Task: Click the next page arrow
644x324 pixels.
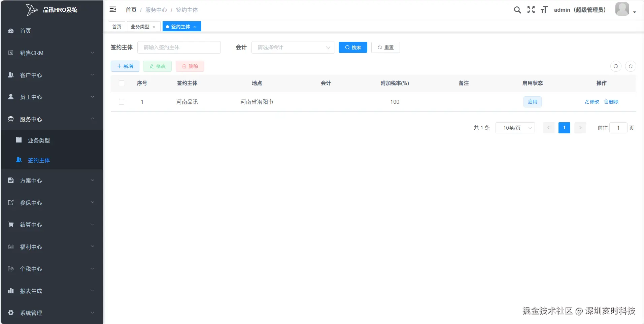Action: [x=580, y=128]
